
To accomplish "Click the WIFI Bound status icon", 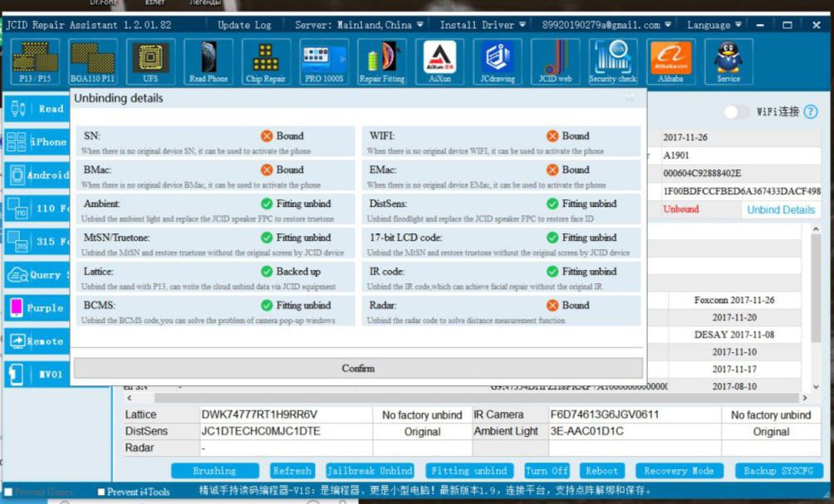I will (x=552, y=136).
